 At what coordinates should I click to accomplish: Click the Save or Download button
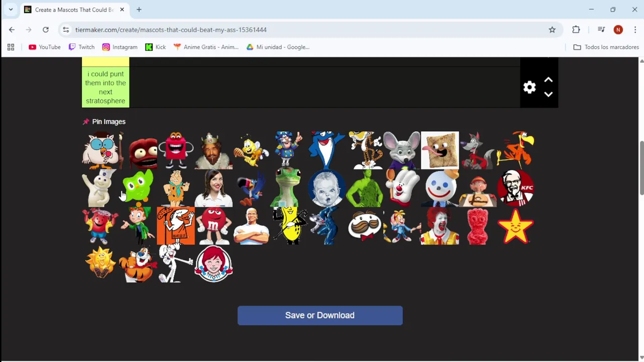(x=320, y=315)
